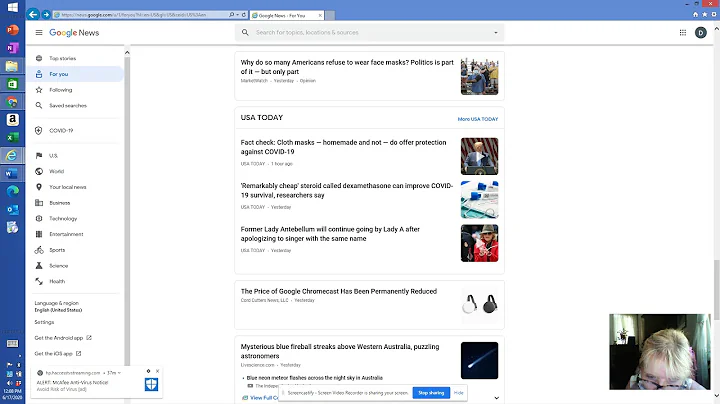Open Science news section
The image size is (720, 404).
75,266
